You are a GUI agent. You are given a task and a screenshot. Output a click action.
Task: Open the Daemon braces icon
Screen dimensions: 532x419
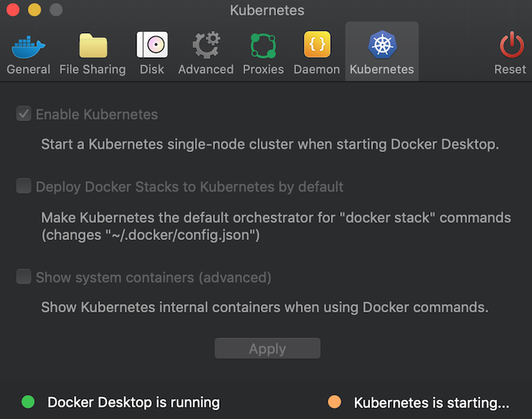click(317, 46)
